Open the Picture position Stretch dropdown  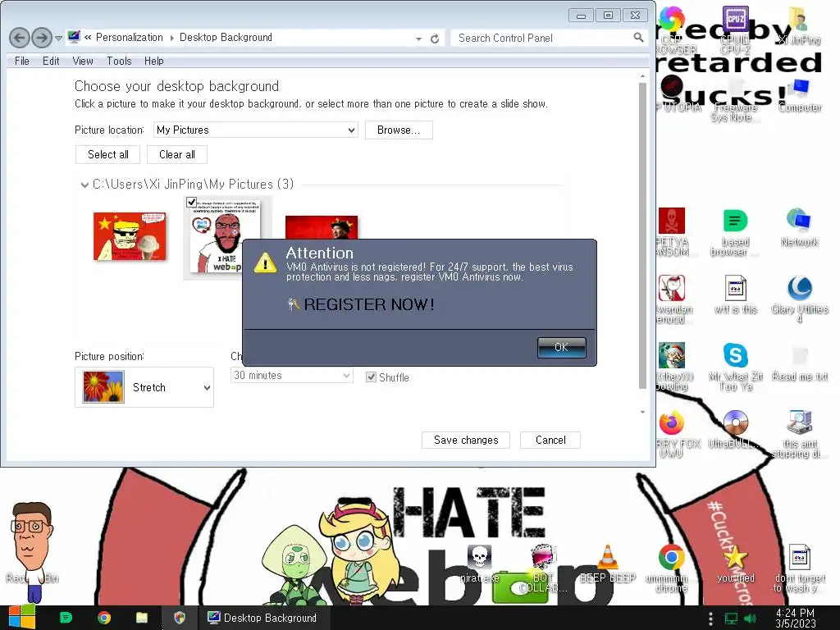click(x=144, y=387)
